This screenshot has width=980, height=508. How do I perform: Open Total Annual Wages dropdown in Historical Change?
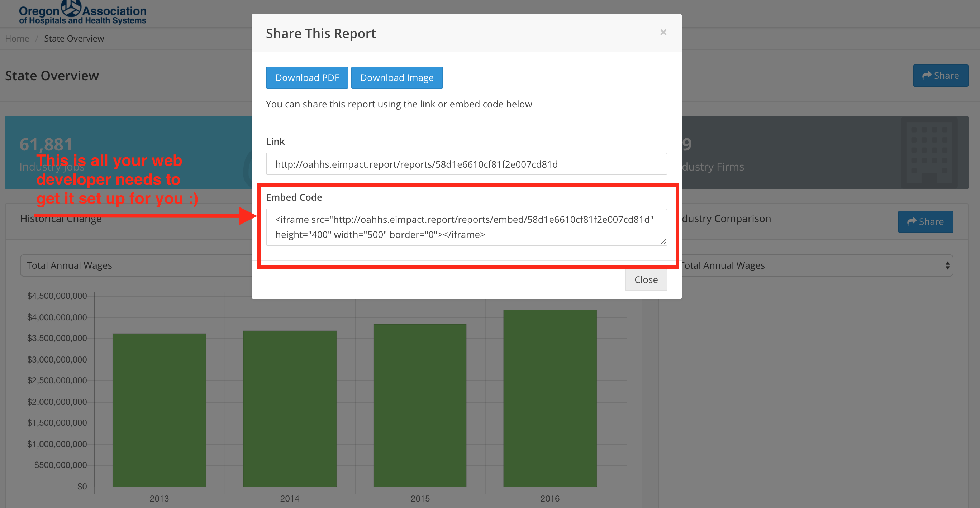(136, 265)
